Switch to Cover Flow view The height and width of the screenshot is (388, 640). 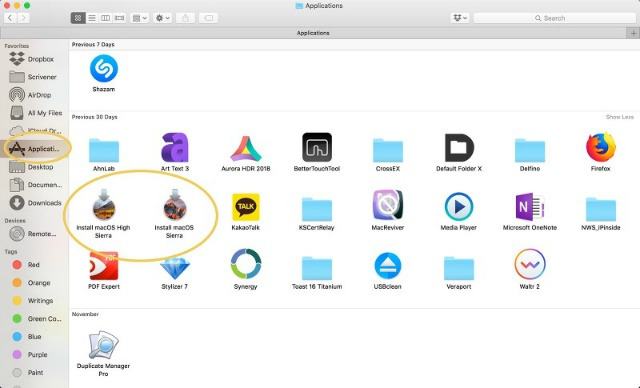pyautogui.click(x=119, y=18)
